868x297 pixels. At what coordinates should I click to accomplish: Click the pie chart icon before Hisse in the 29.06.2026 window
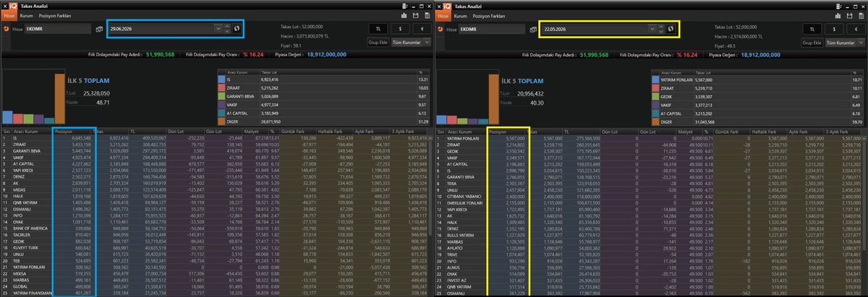[7, 29]
